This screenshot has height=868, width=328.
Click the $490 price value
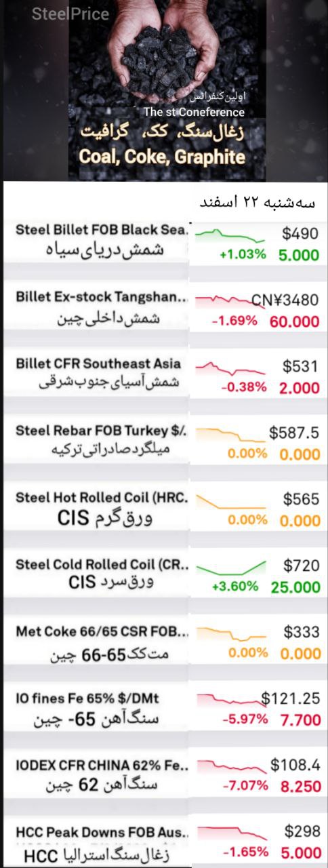tap(300, 234)
